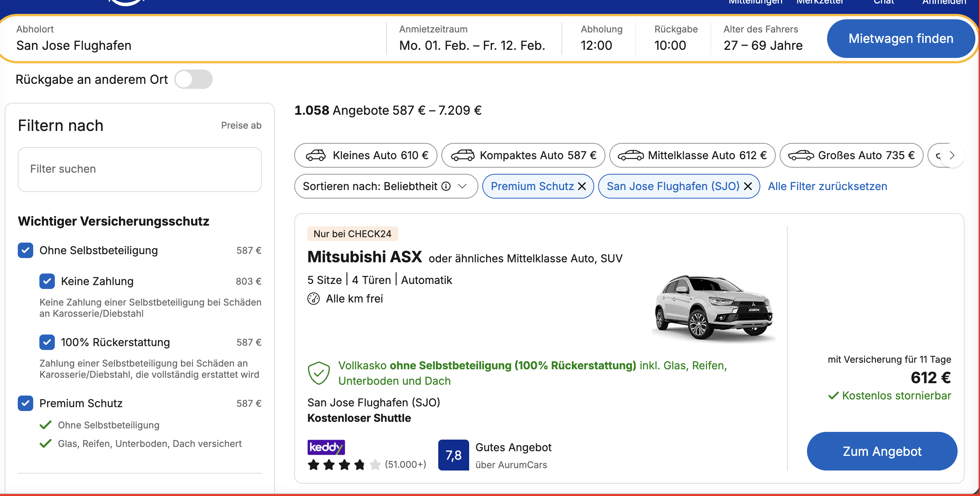Click the green shield Vollkasko icon
Viewport: 980px width, 496px height.
click(x=319, y=373)
